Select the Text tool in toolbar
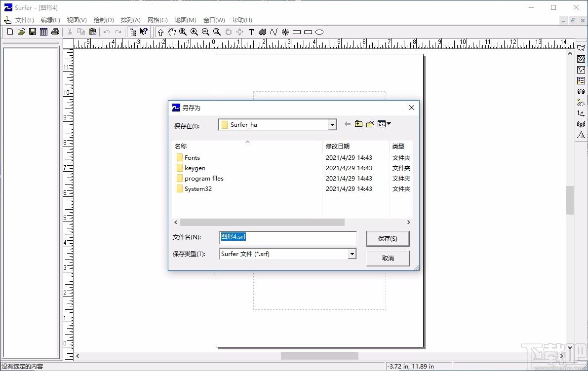 tap(251, 32)
